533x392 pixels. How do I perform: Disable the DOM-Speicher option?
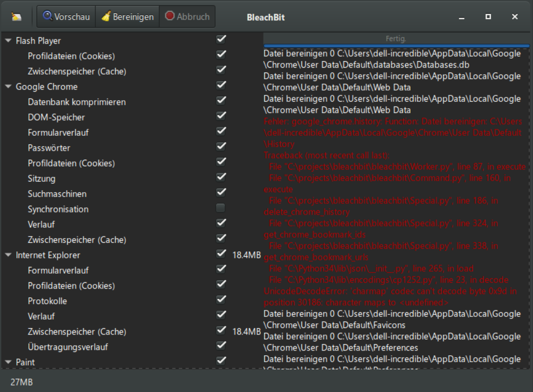pyautogui.click(x=220, y=117)
